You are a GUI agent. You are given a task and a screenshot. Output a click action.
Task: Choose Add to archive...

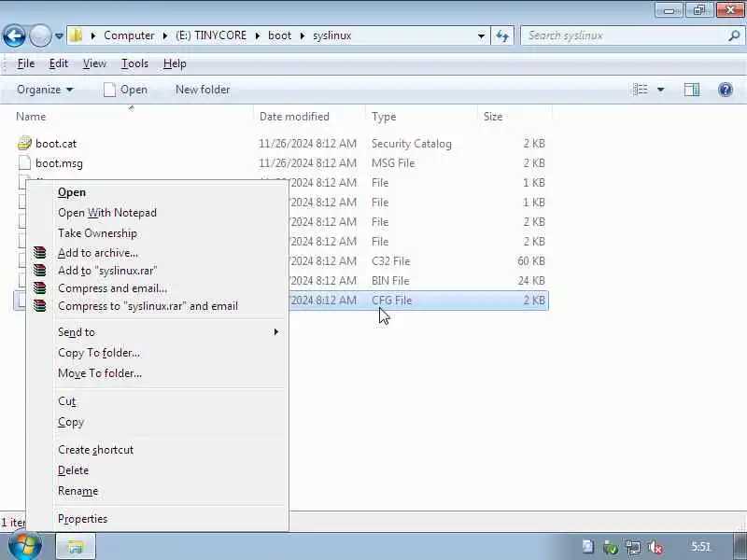click(98, 253)
